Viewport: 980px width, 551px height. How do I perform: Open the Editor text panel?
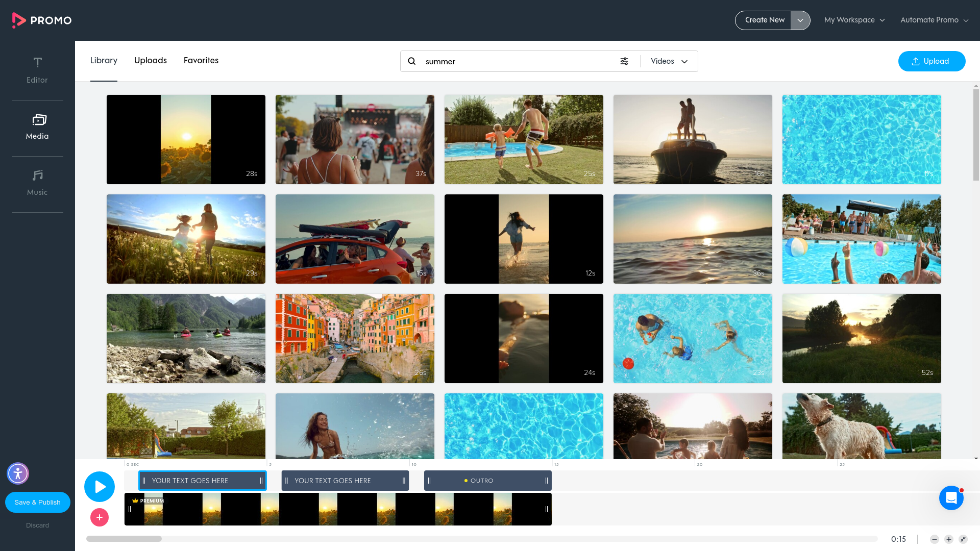coord(37,70)
